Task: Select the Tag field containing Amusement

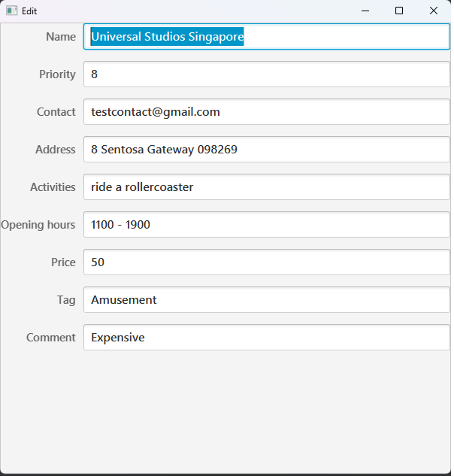Action: (x=266, y=300)
